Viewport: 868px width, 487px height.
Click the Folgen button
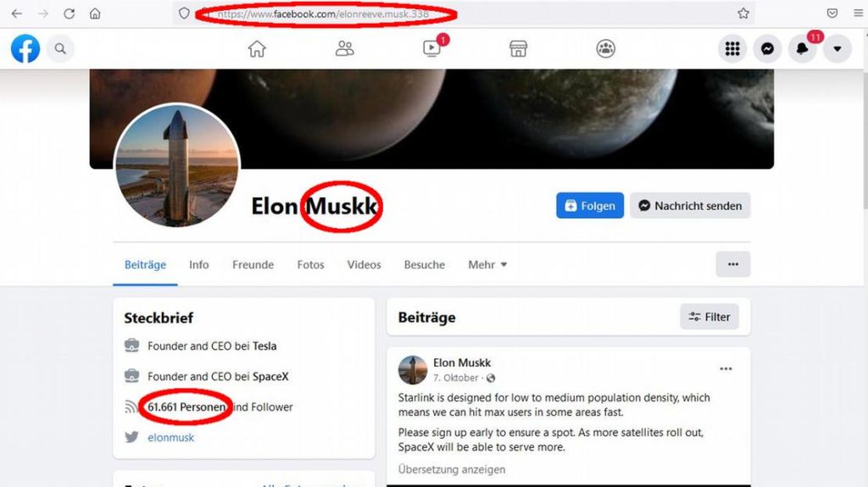tap(590, 205)
